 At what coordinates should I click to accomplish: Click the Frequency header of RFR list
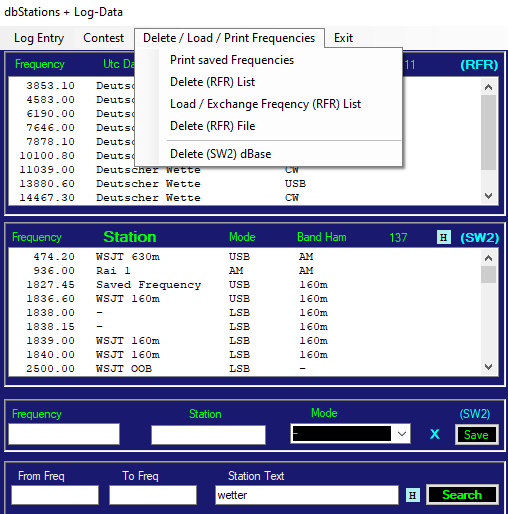point(40,64)
